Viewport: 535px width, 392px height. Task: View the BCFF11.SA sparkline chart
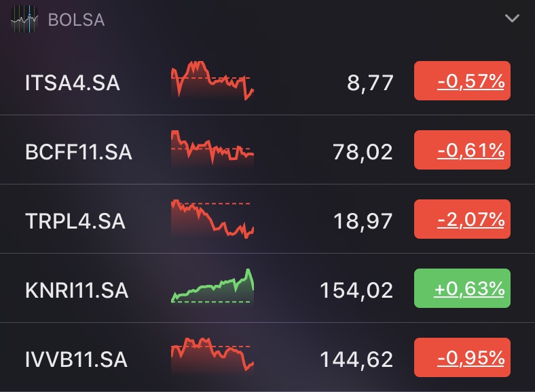click(x=213, y=148)
